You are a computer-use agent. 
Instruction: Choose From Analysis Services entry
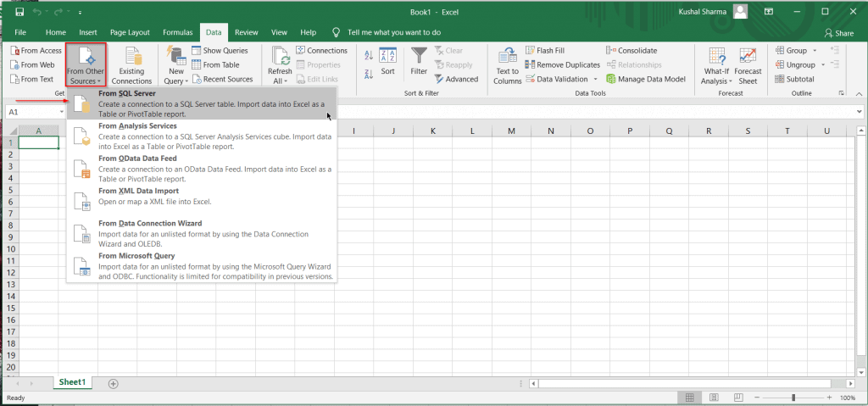click(202, 136)
